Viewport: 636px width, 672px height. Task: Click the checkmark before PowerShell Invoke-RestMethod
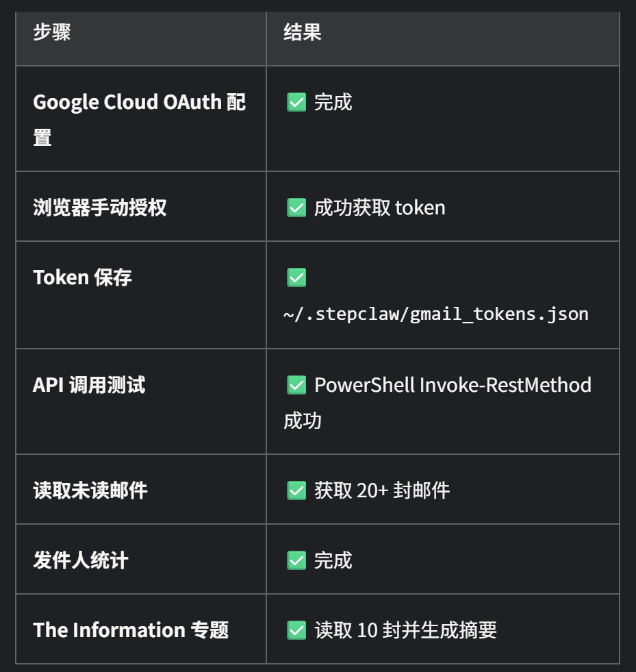[296, 385]
